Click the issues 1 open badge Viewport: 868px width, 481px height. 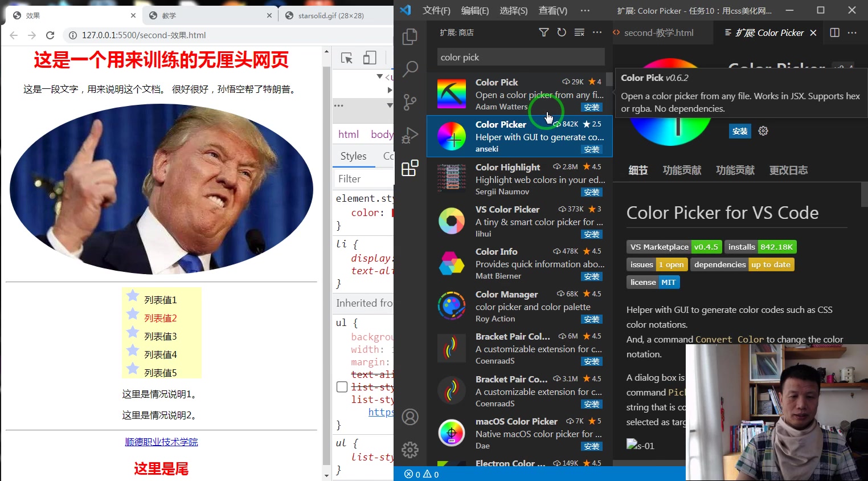pos(657,264)
